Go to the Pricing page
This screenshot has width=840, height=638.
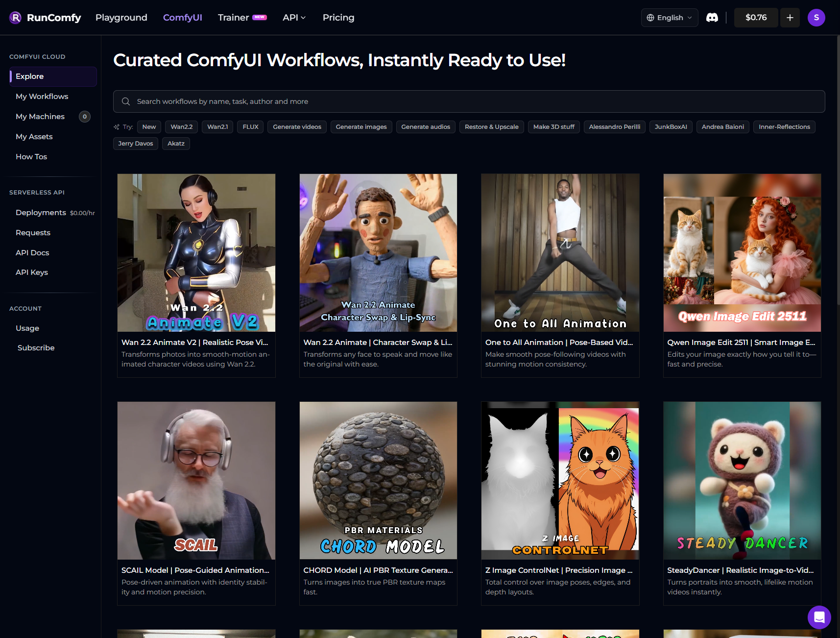coord(338,18)
